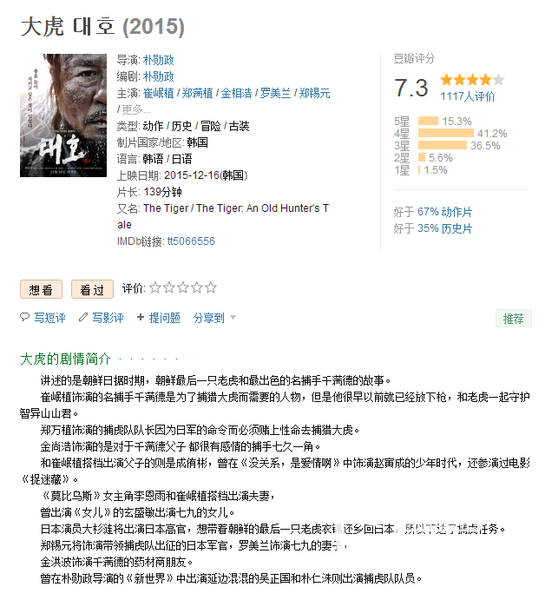Expand the cast list via 更多...
The height and width of the screenshot is (600, 545).
(136, 110)
